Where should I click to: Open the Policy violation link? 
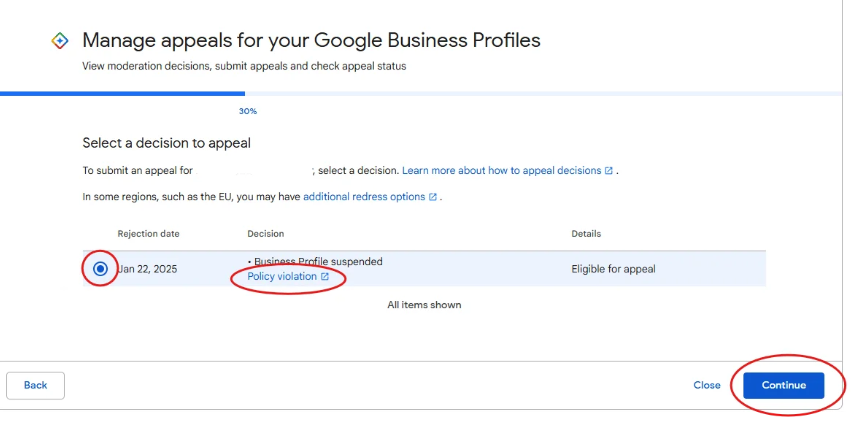281,277
